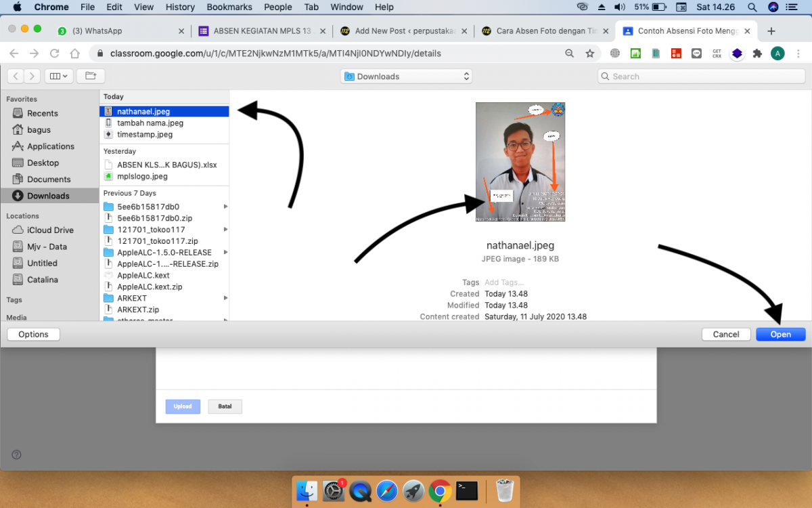The width and height of the screenshot is (812, 508).
Task: Click the Search field in the file dialog
Action: pos(701,76)
